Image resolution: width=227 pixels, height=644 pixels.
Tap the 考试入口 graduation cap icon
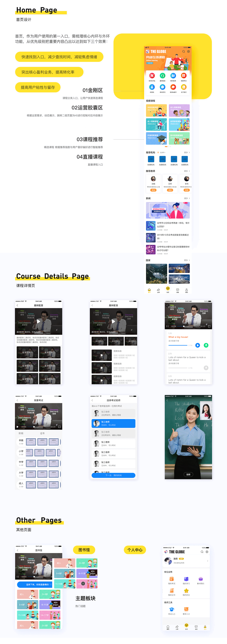tap(172, 610)
